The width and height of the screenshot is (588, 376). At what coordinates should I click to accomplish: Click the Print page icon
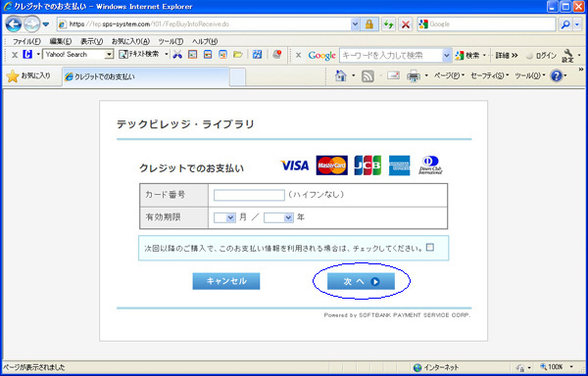coord(414,76)
